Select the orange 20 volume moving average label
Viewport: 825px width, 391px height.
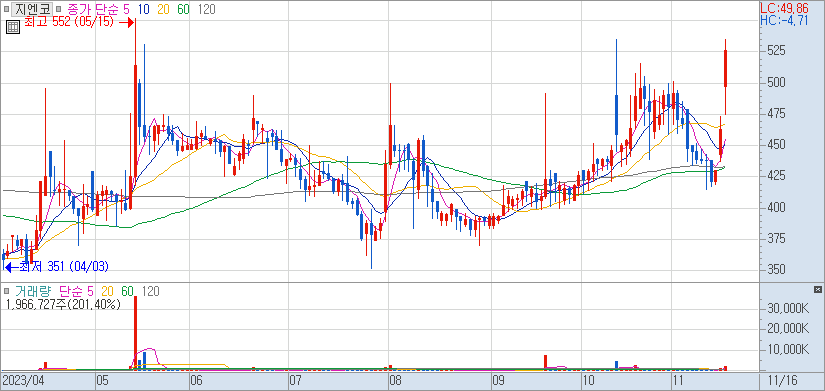click(107, 291)
